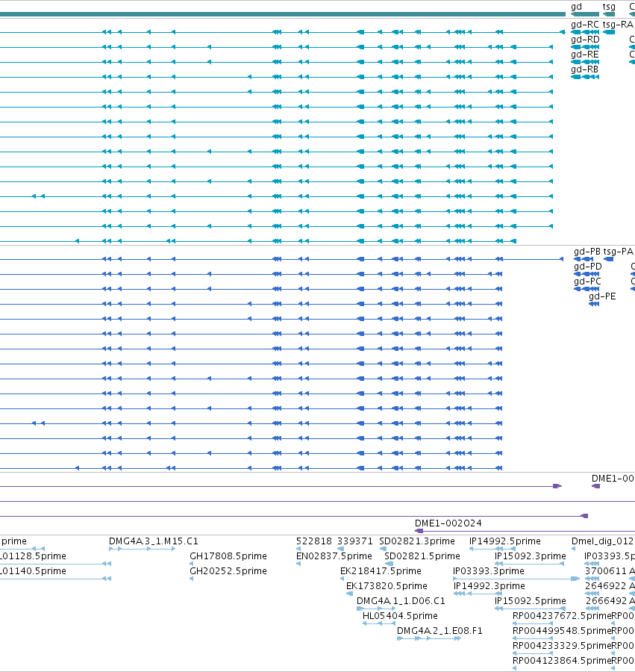Viewport: 635px width, 672px height.
Task: Click the gd gene arrow glyph under gd label
Action: [585, 15]
